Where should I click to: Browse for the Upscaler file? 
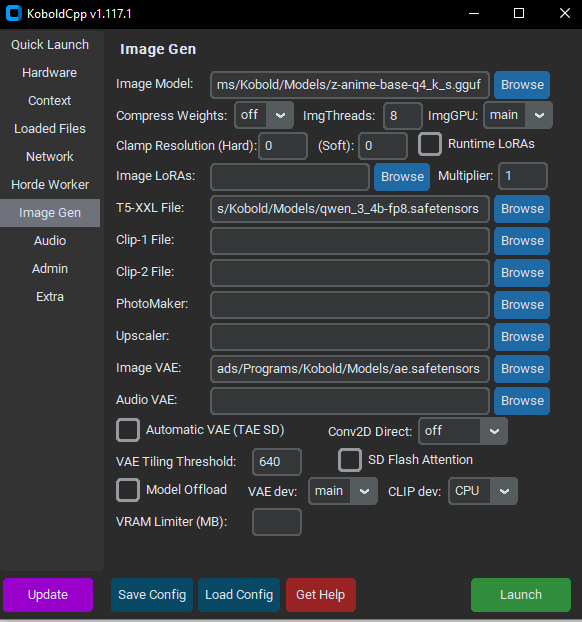(x=522, y=337)
